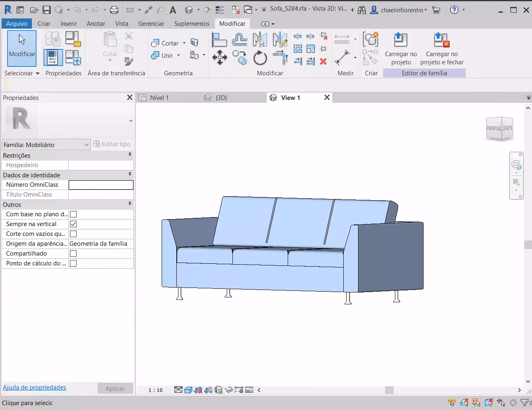Click the Scale tool icon
Screen dimensions: 532x410
point(311,49)
